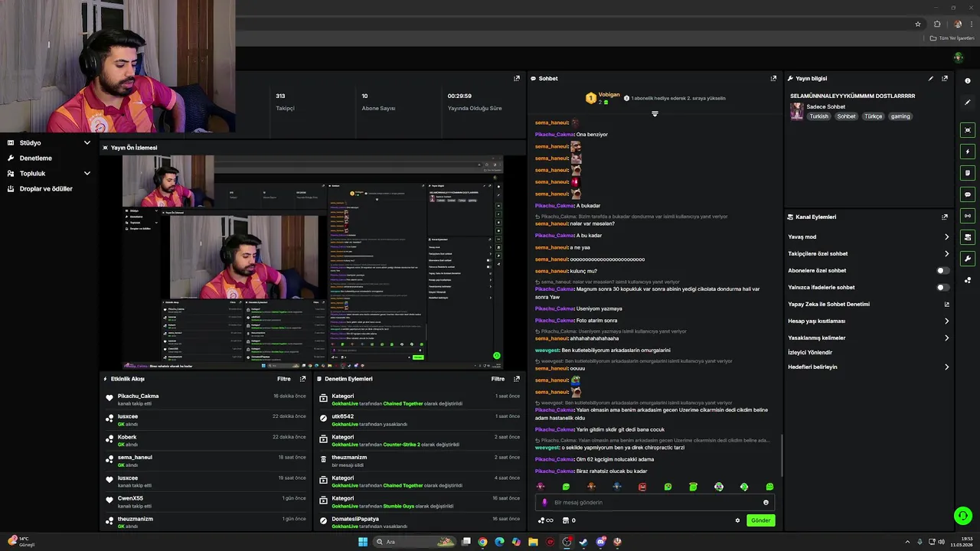Pop out the Etkinlik Akışı panel

[302, 379]
